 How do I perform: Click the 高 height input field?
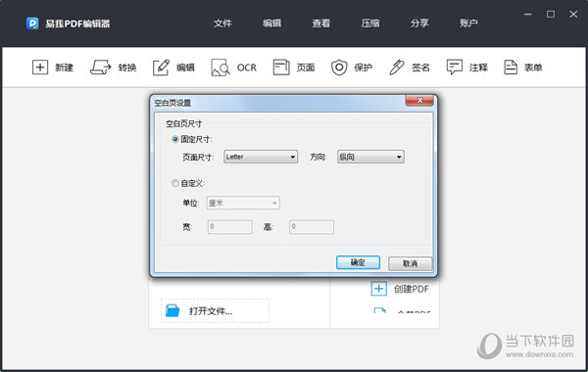[312, 227]
